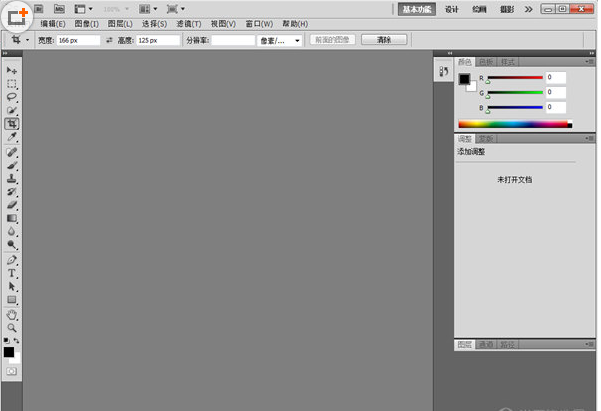
Task: Open the 编辑(E) menu
Action: tap(53, 24)
